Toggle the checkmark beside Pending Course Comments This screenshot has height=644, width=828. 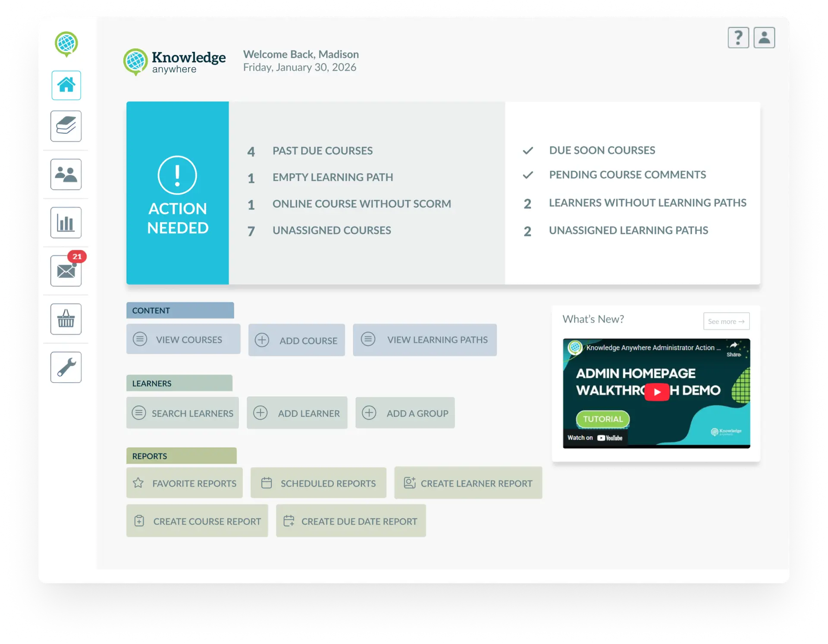pyautogui.click(x=527, y=175)
